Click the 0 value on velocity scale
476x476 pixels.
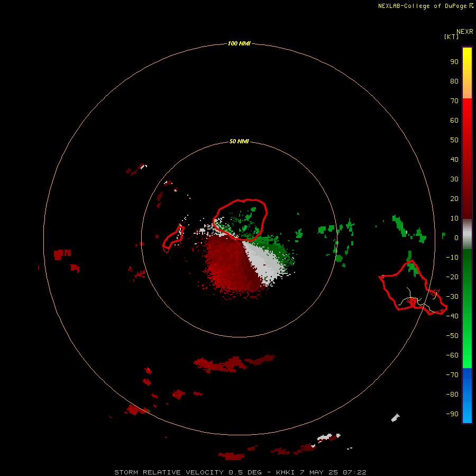[456, 238]
